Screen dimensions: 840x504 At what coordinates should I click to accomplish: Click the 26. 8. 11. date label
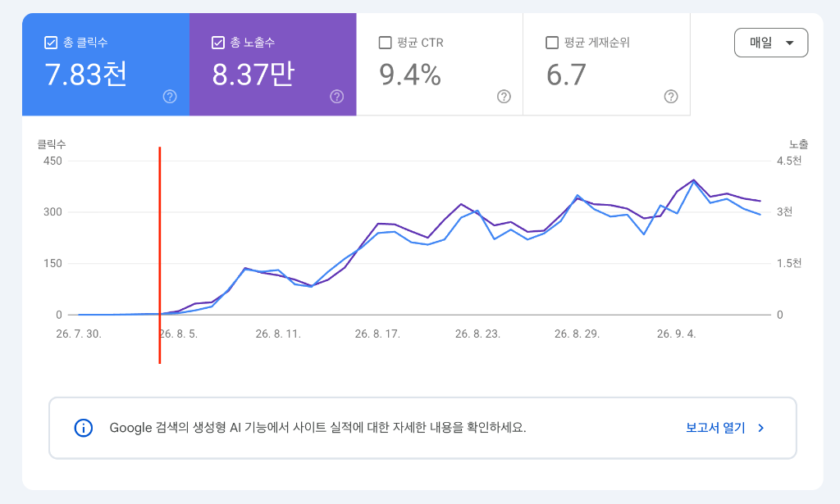click(278, 334)
